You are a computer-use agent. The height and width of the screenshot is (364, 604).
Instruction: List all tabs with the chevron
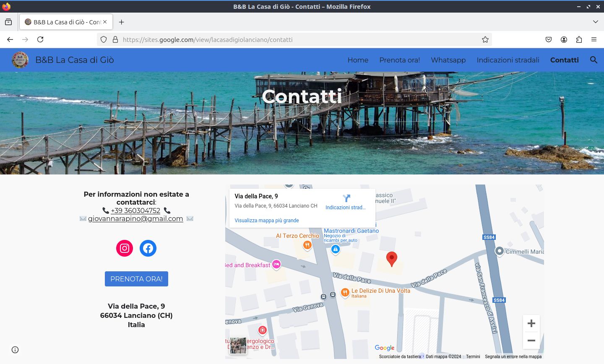pyautogui.click(x=596, y=22)
